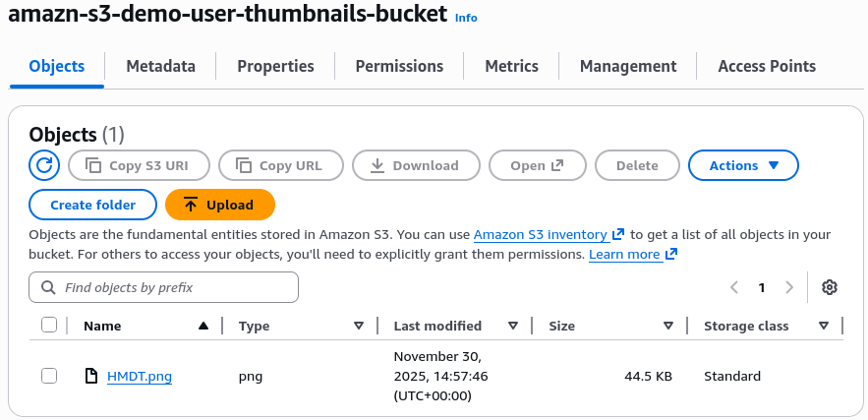Sort by Type column arrow
This screenshot has width=868, height=420.
click(x=359, y=326)
